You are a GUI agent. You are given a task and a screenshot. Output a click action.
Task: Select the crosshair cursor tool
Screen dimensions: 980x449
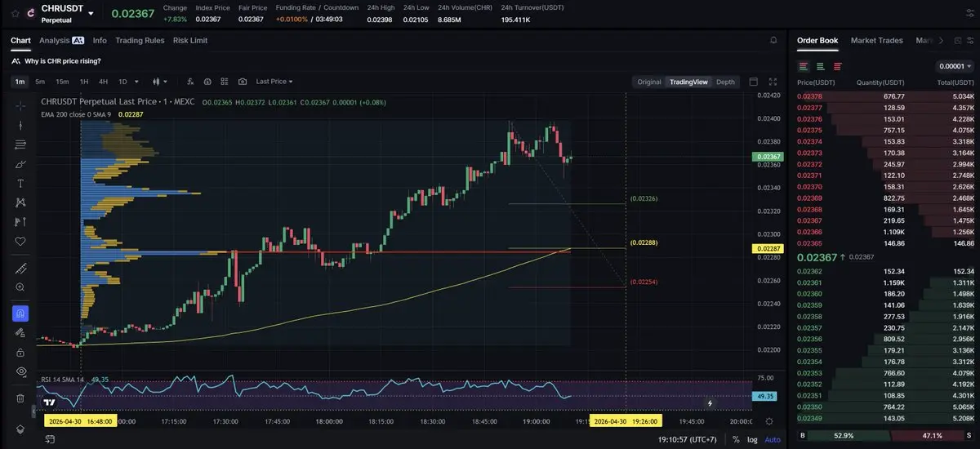pyautogui.click(x=20, y=105)
